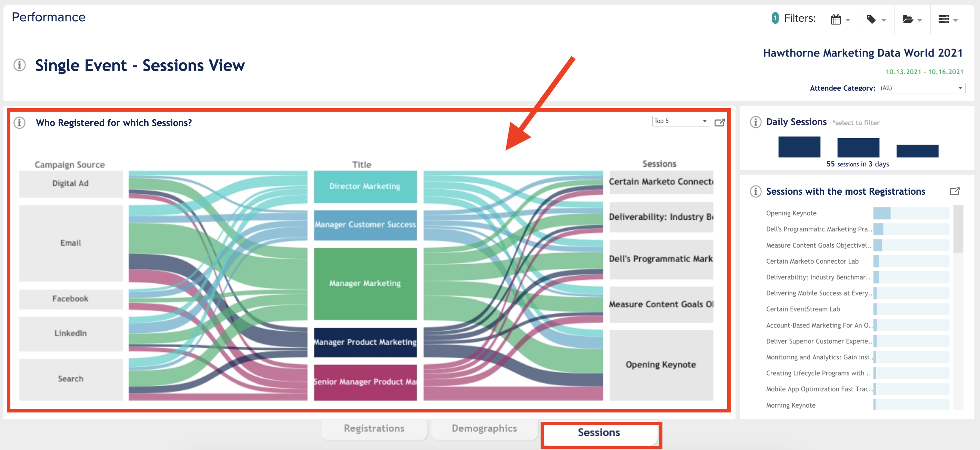
Task: Click the Search campaign source node
Action: click(71, 379)
